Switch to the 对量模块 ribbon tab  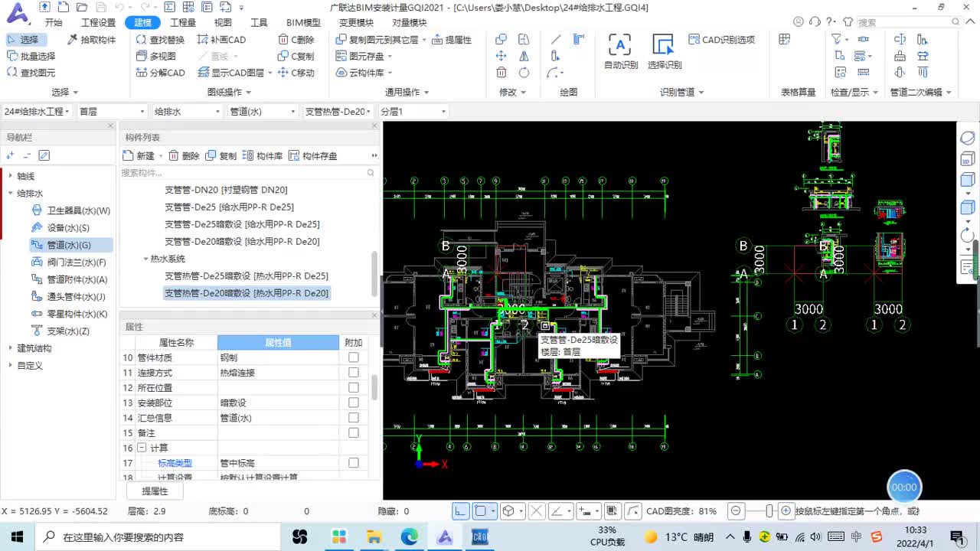(409, 22)
